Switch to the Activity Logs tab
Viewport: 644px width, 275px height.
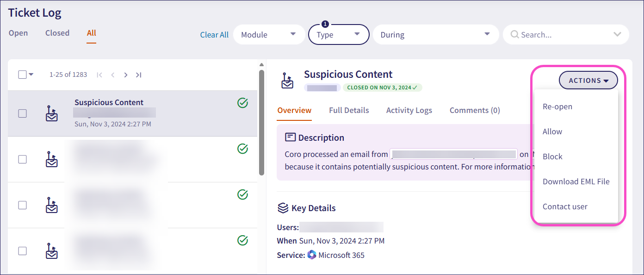pos(409,110)
